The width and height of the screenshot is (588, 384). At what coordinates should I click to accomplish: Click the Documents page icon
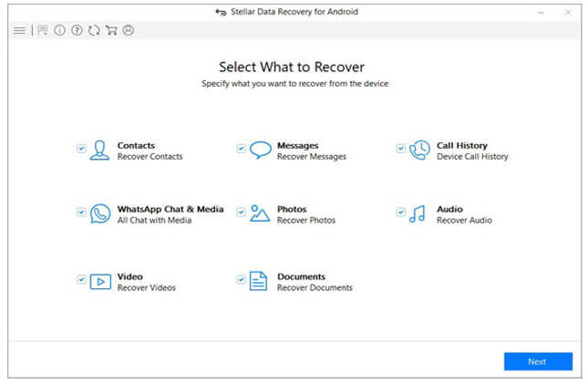click(259, 282)
